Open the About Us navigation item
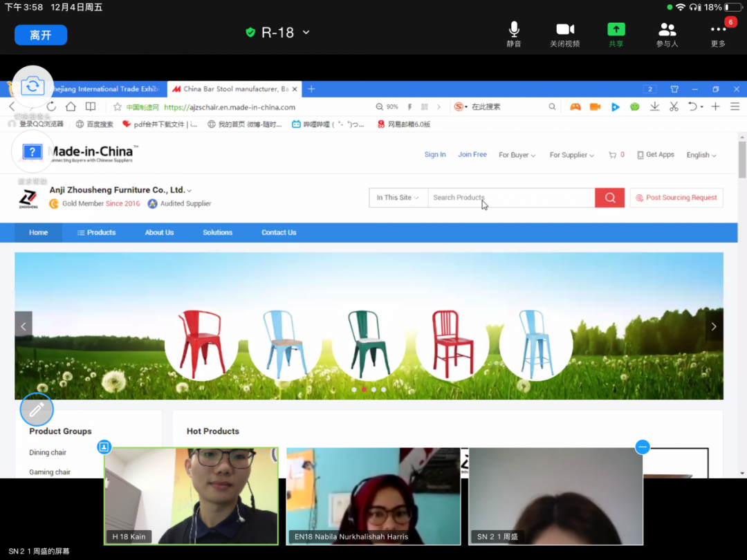 pos(159,232)
